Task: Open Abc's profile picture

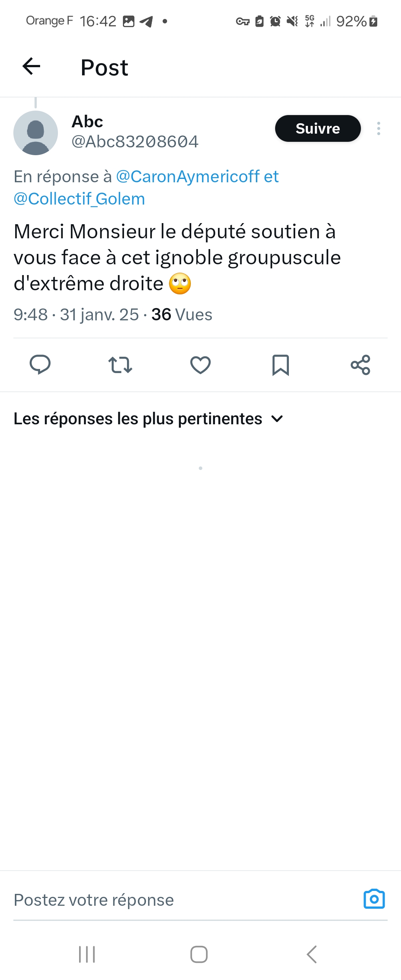Action: [x=35, y=133]
